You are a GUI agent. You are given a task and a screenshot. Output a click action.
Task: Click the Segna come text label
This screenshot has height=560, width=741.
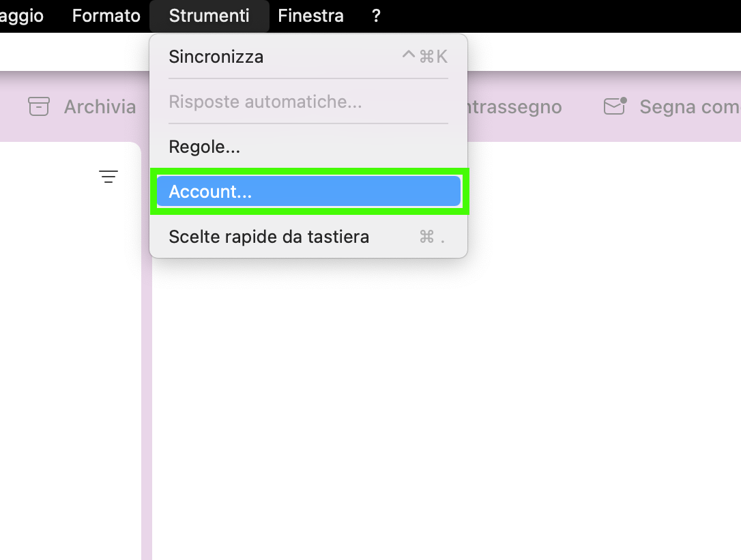tap(690, 107)
